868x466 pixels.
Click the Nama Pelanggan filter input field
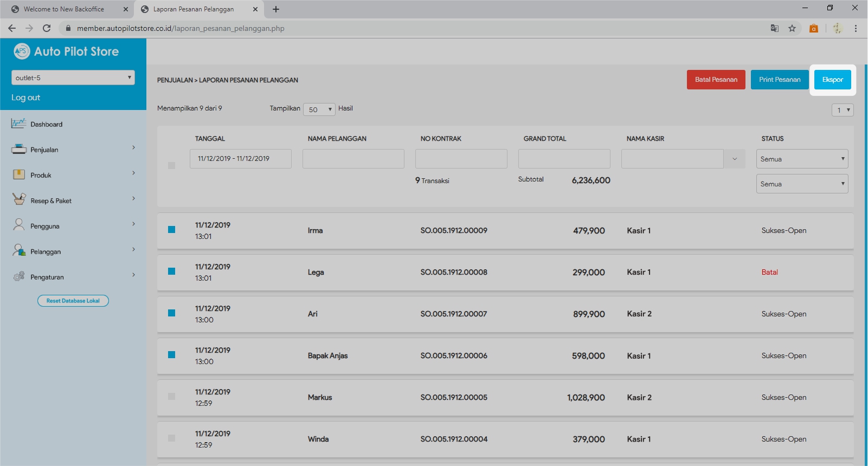click(x=353, y=159)
